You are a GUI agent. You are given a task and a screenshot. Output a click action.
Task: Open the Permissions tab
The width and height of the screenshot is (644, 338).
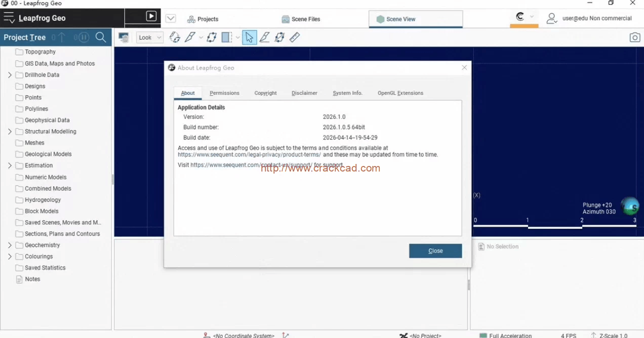click(x=224, y=93)
